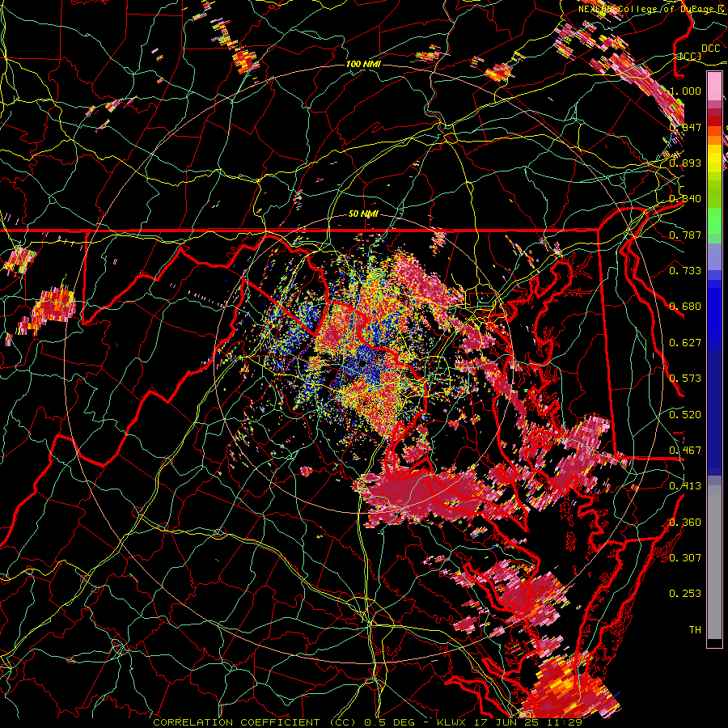The image size is (728, 728).
Task: Click the DCC label above the color scale
Action: (710, 49)
